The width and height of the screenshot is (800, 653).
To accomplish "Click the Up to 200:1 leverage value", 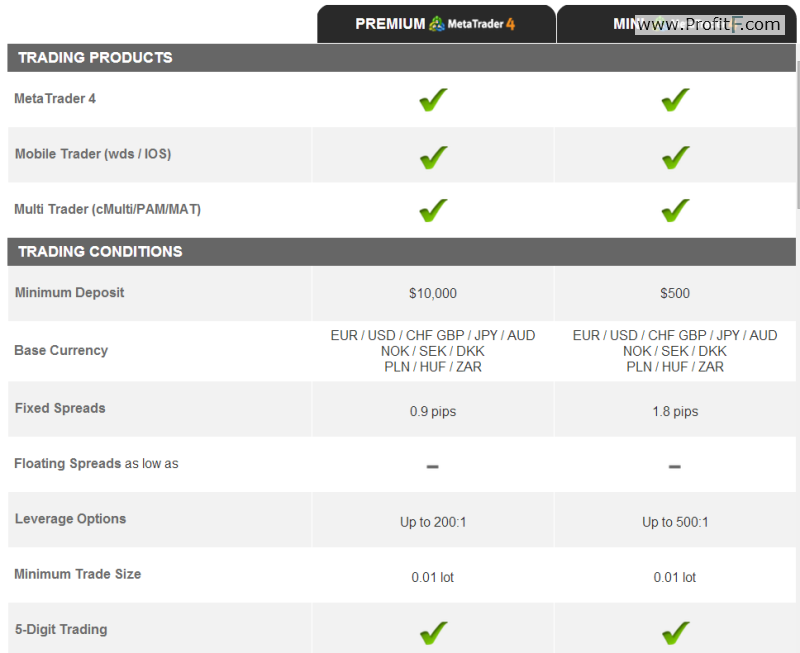I will 433,522.
